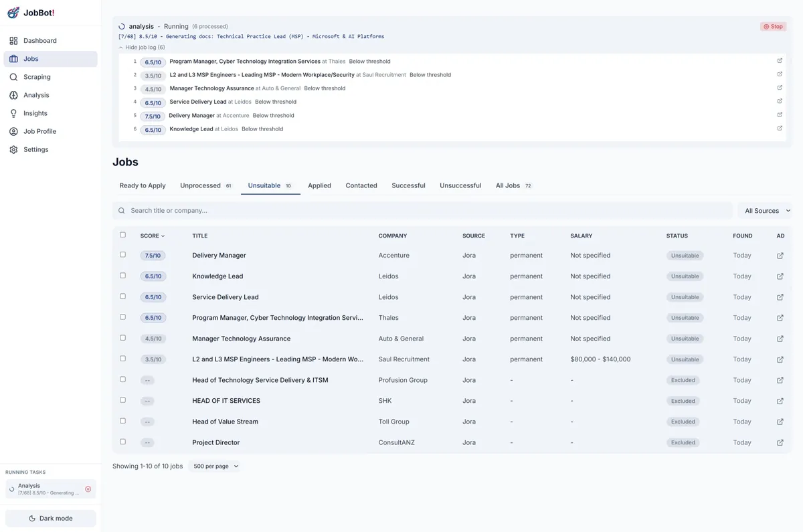The width and height of the screenshot is (803, 532).
Task: Select checkbox for Project Director row
Action: coord(122,441)
